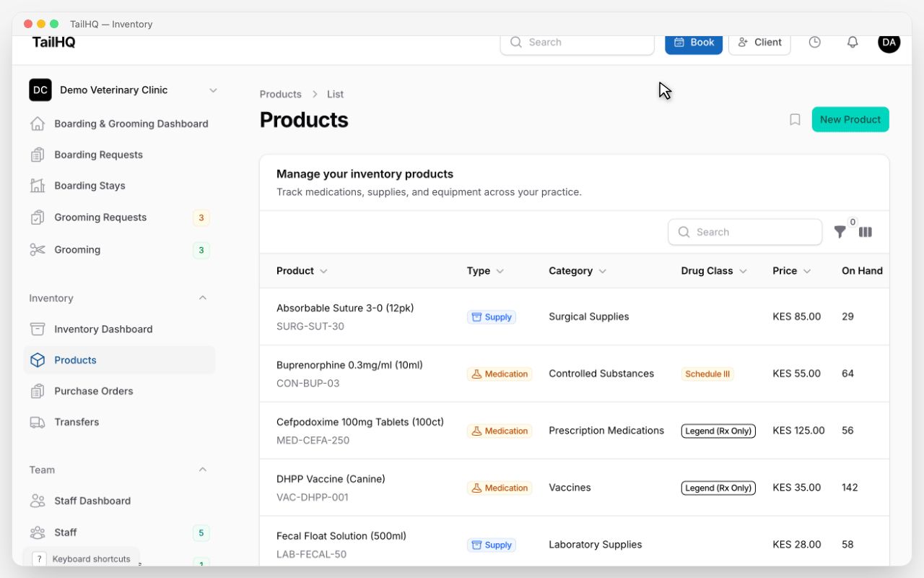Bookmark the Products page

click(795, 119)
